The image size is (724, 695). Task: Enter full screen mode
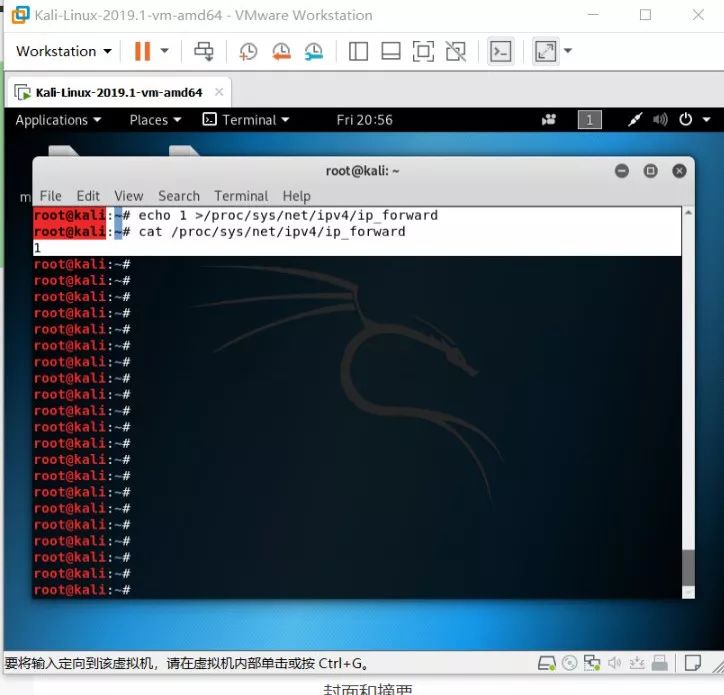(423, 51)
